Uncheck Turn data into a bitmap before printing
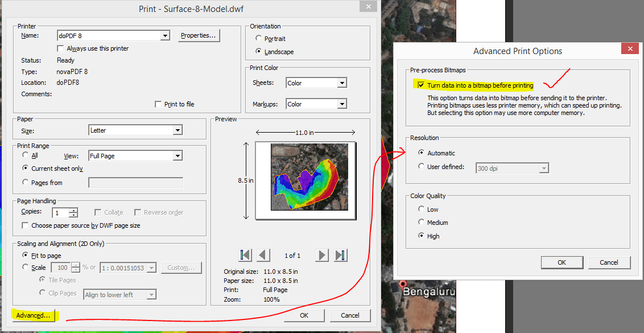Viewport: 644px width, 333px height. 422,84
